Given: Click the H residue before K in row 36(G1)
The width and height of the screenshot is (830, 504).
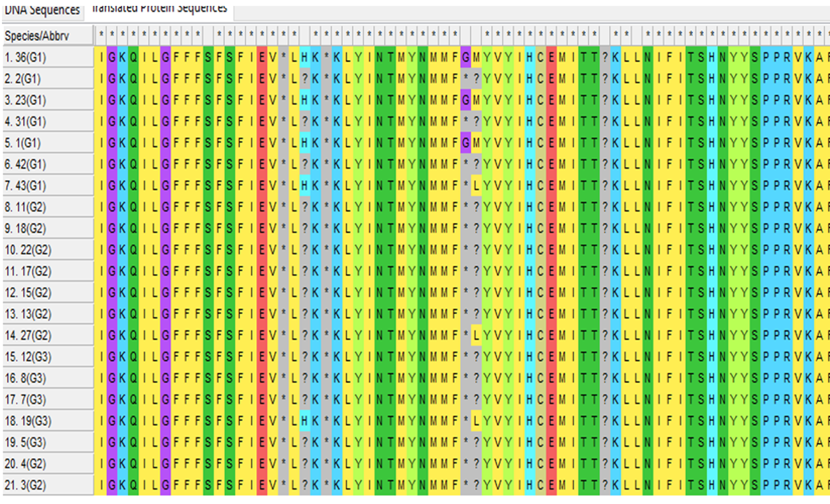Looking at the screenshot, I should click(305, 57).
